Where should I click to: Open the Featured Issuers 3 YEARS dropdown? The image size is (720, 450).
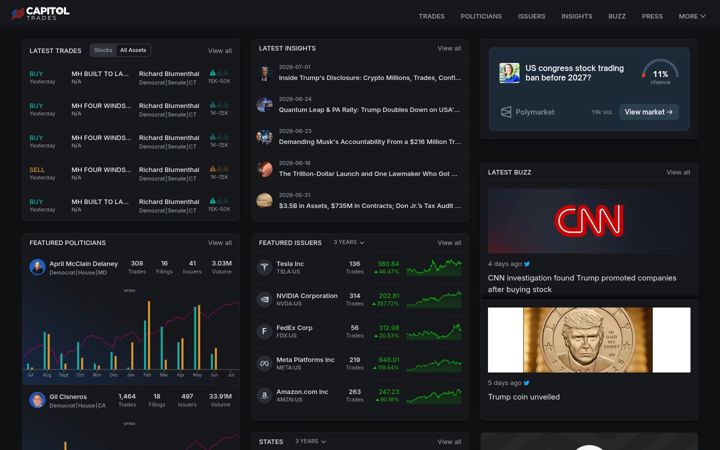pyautogui.click(x=349, y=242)
